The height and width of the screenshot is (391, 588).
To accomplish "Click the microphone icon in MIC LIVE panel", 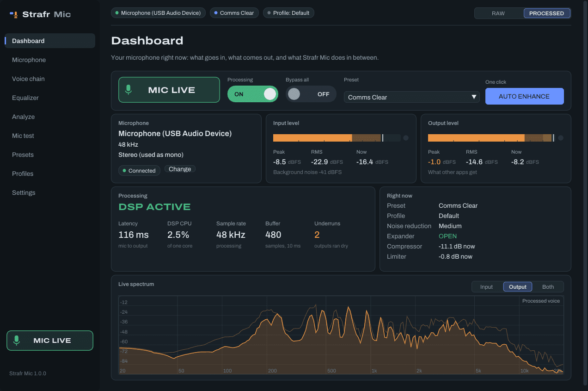I will [x=129, y=90].
